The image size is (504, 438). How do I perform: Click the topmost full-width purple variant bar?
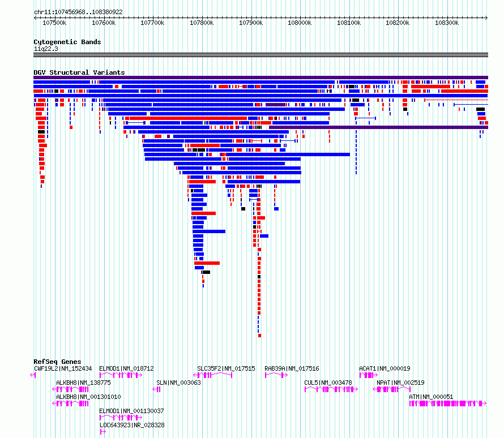[260, 78]
